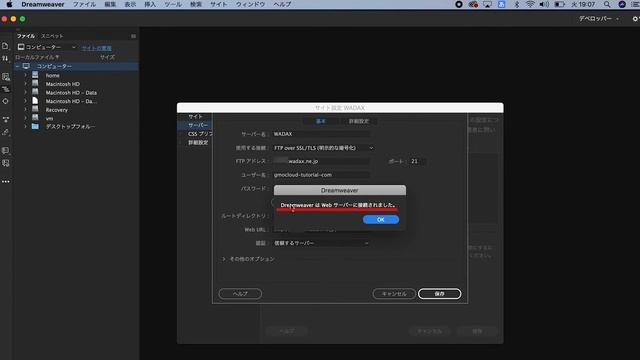Open the Apple menu
640x360 pixels.
[9, 4]
